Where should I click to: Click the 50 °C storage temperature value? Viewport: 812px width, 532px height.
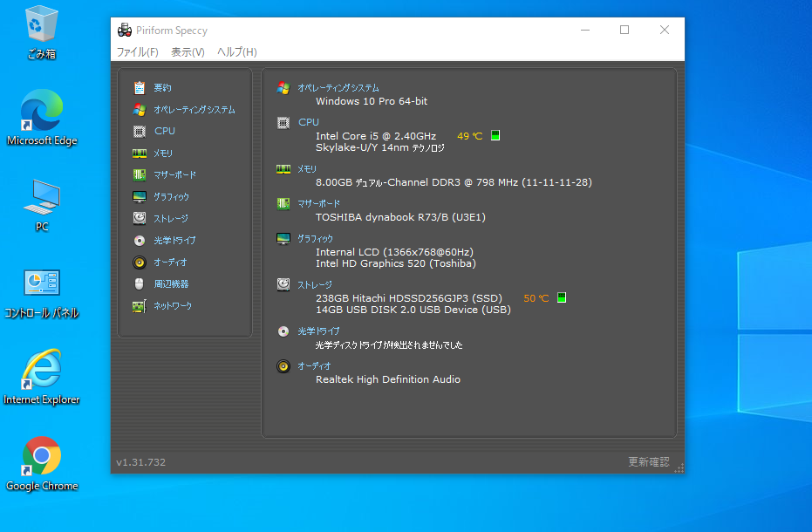tap(536, 298)
